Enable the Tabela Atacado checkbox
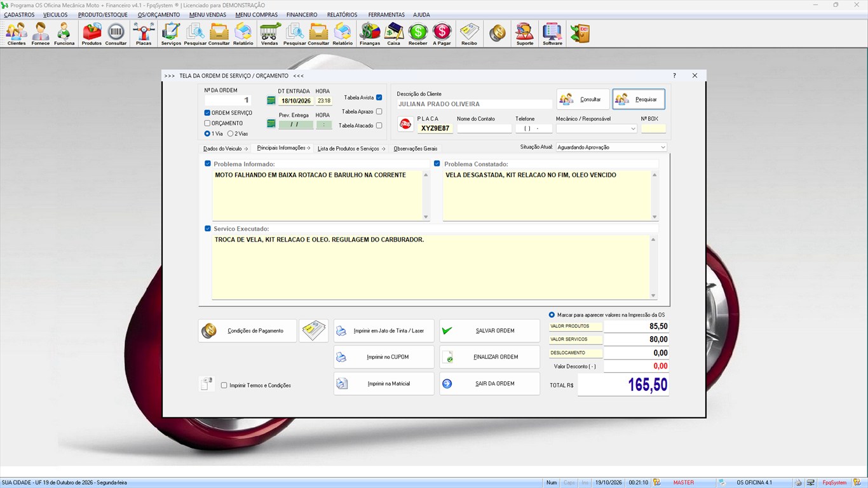The width and height of the screenshot is (868, 488). pos(379,126)
